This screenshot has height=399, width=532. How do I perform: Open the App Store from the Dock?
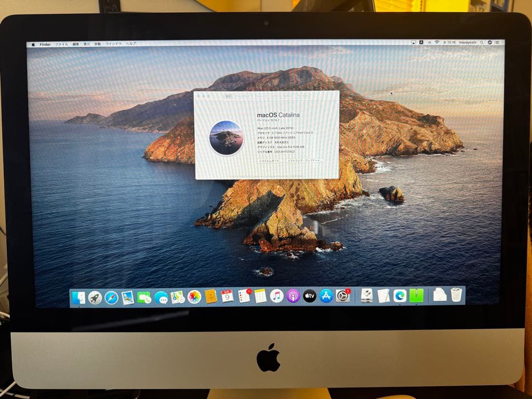(325, 296)
